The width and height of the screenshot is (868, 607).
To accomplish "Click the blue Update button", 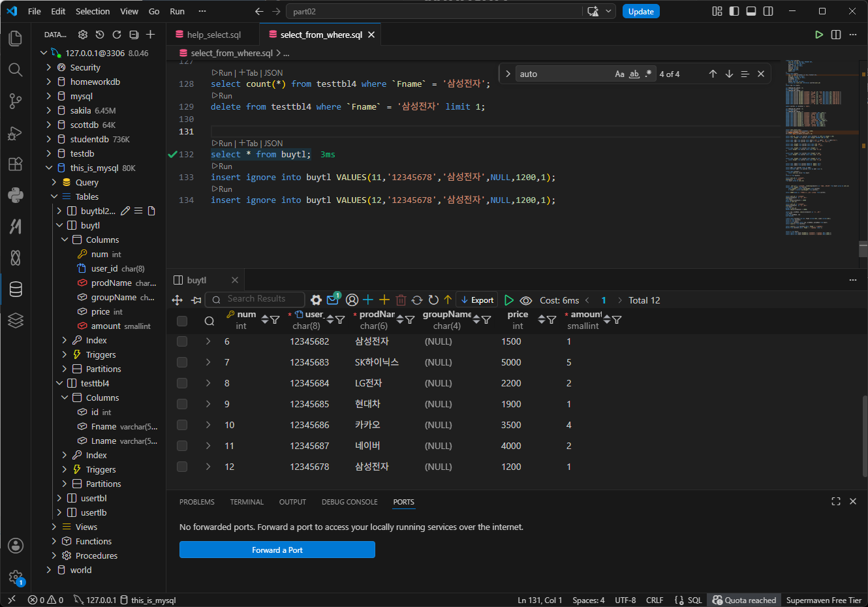I will click(641, 11).
